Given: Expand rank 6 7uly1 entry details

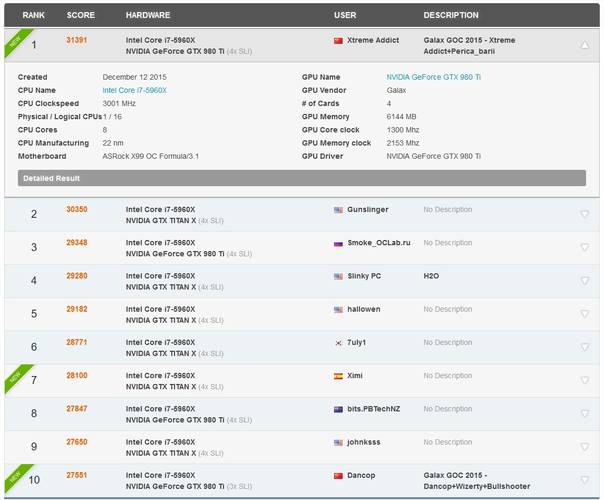Looking at the screenshot, I should click(x=584, y=347).
